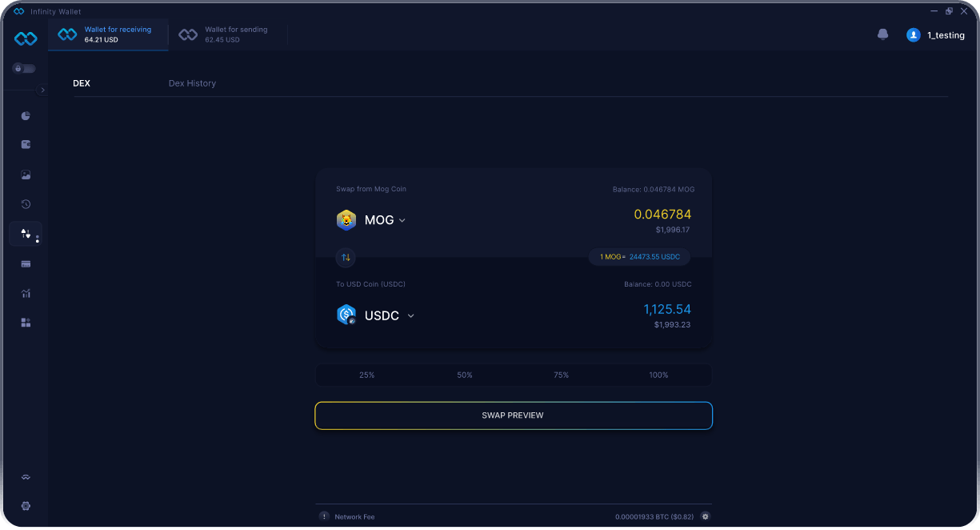Select the 50% amount option
Image resolution: width=980 pixels, height=530 pixels.
pyautogui.click(x=465, y=375)
